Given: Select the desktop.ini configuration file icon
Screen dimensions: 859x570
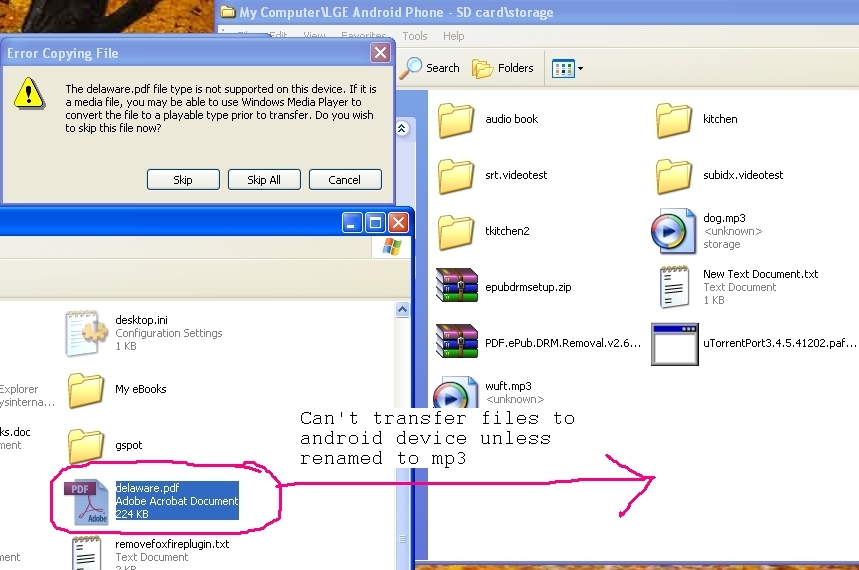Looking at the screenshot, I should 87,333.
